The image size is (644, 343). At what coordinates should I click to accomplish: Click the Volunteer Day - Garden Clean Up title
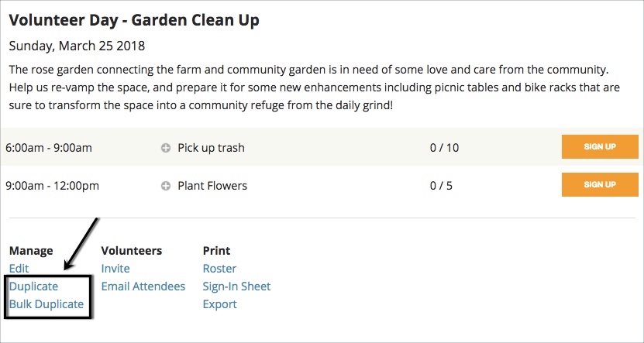[x=134, y=21]
